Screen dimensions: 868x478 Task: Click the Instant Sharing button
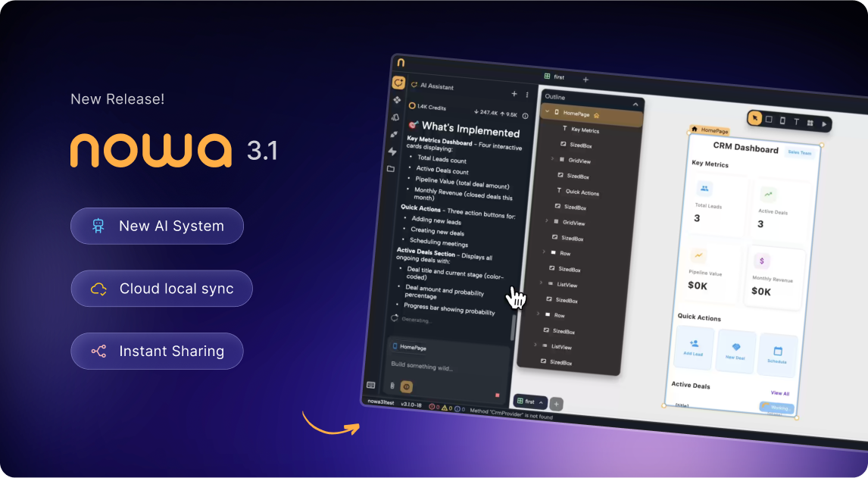click(157, 351)
